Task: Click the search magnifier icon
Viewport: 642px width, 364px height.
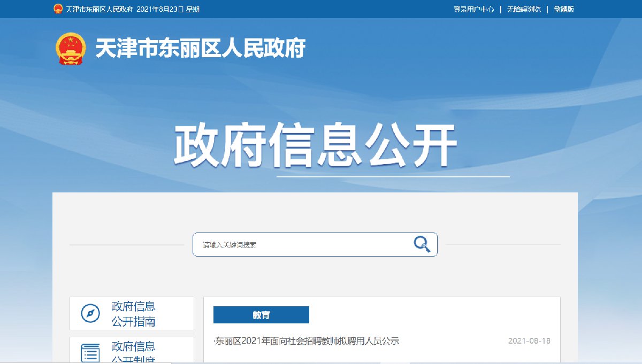Action: click(422, 244)
